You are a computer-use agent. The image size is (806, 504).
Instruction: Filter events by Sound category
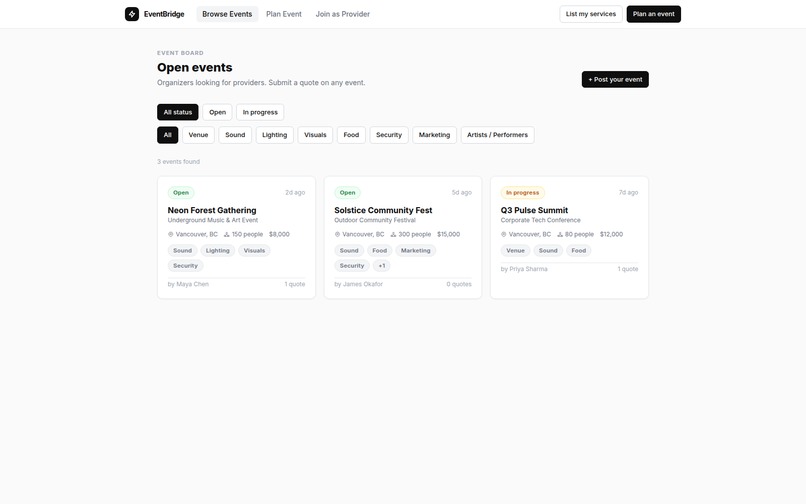(x=235, y=135)
